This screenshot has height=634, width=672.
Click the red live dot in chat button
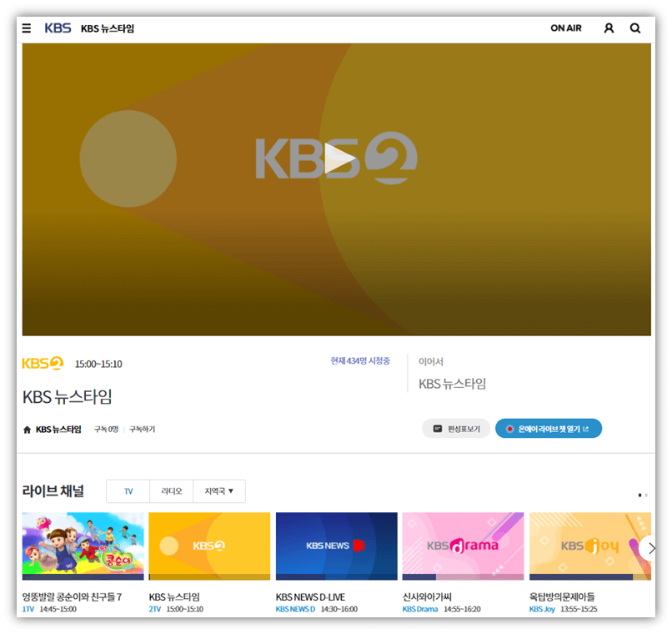[510, 428]
